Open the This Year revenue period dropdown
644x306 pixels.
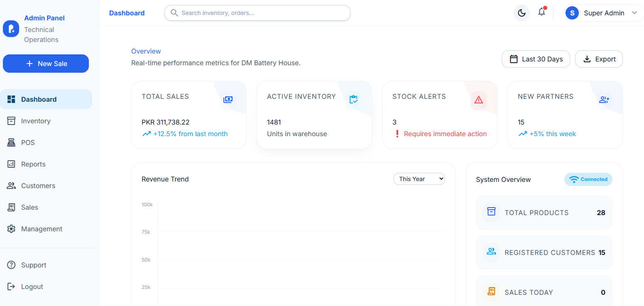pyautogui.click(x=419, y=179)
